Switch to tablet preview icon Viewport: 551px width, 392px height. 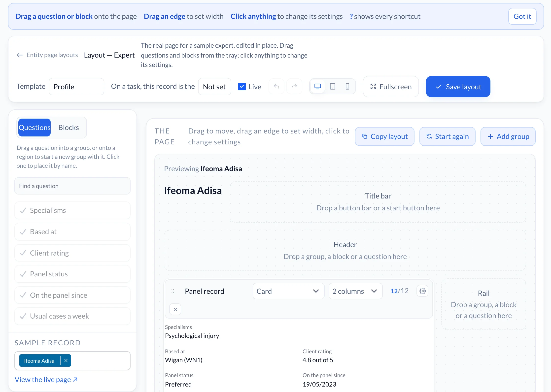coord(333,87)
